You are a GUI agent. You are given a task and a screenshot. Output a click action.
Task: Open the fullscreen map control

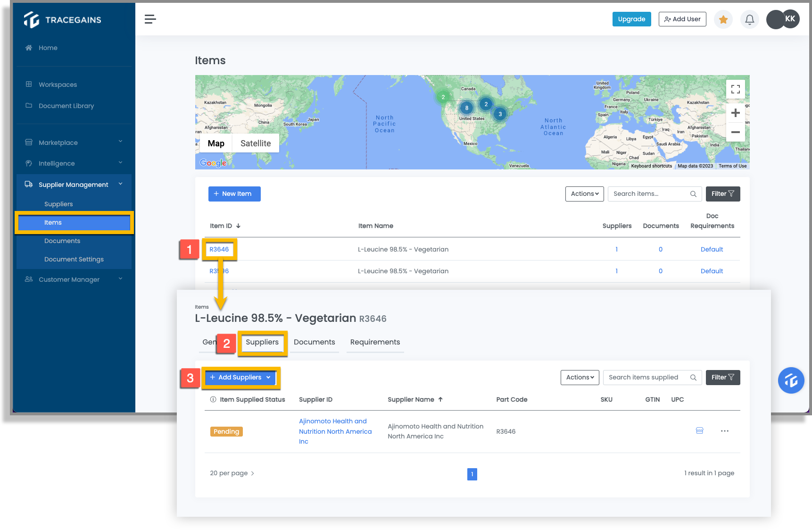(735, 89)
